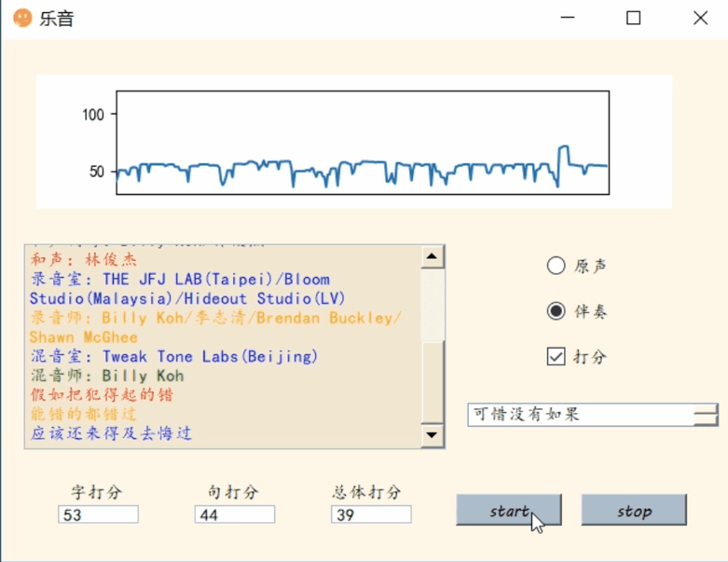Click the line 混音师: Billy Koh

pos(107,376)
